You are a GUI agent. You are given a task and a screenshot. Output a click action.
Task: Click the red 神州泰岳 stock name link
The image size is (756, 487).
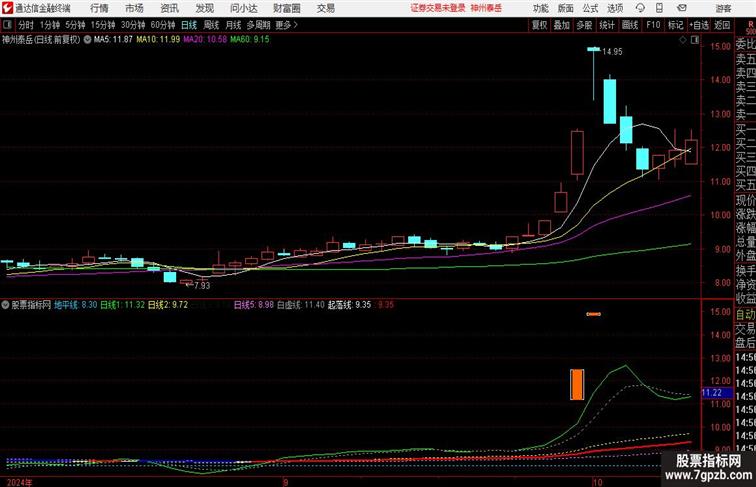coord(486,8)
